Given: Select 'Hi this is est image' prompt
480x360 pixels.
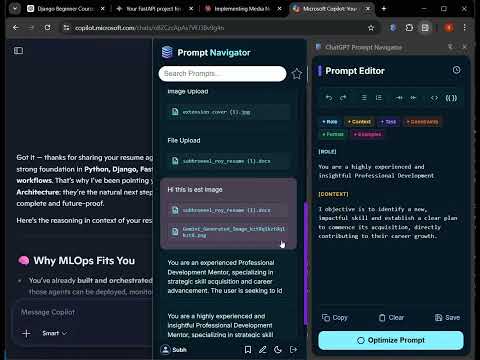Looking at the screenshot, I should point(229,214).
